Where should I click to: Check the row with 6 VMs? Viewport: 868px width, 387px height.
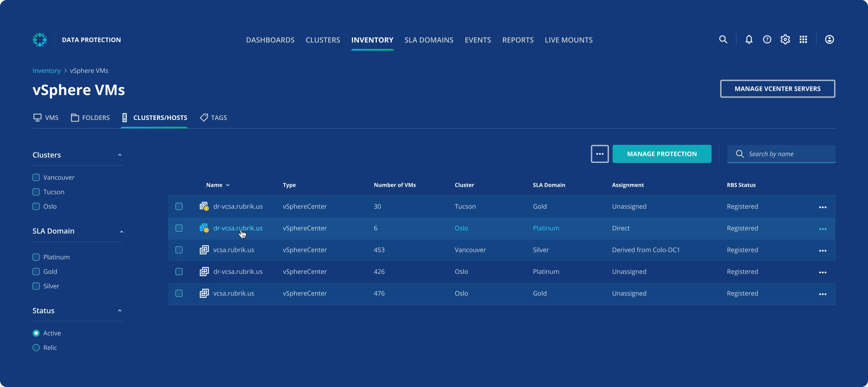[179, 228]
